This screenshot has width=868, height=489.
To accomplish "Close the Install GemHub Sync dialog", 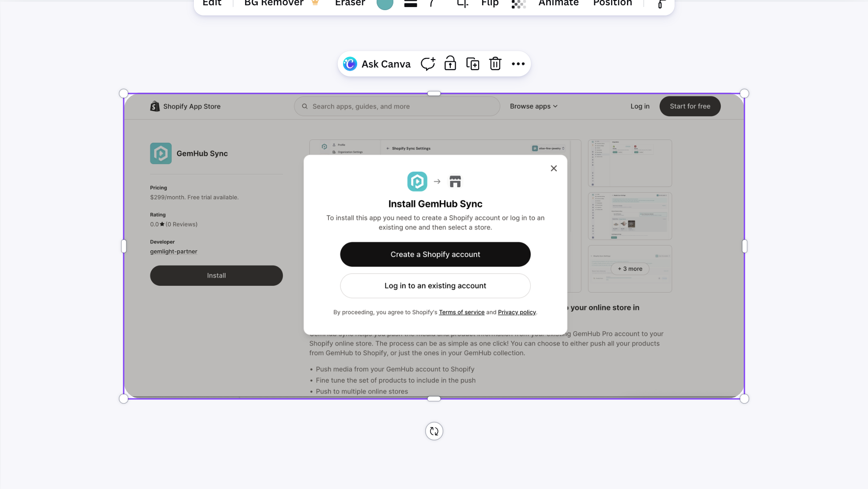I will [x=554, y=169].
